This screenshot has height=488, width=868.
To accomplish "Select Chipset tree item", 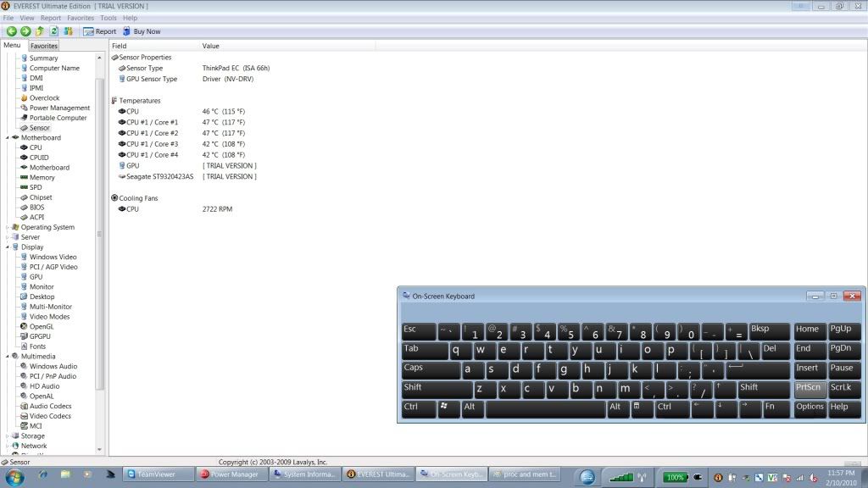I will 41,197.
